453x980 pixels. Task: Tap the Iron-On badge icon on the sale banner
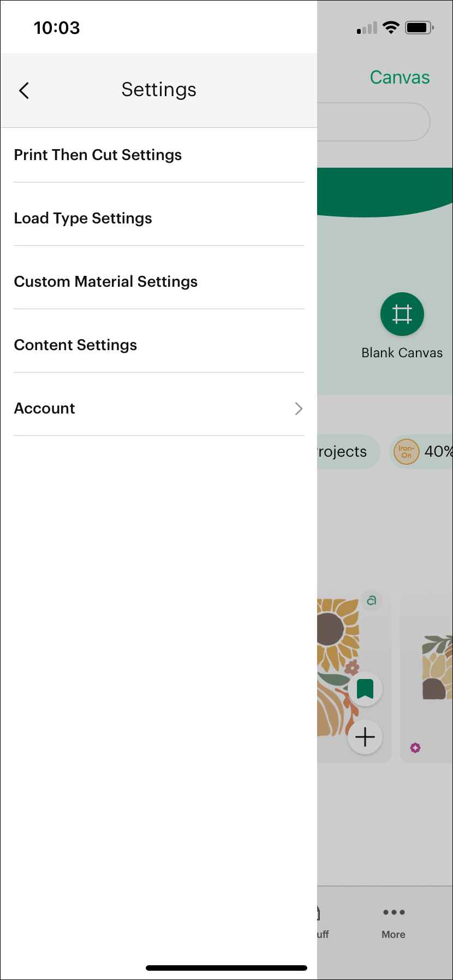coord(406,451)
